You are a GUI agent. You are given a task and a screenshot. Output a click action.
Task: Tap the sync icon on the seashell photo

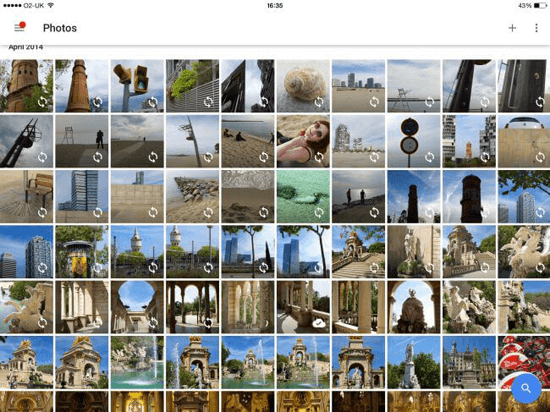click(318, 102)
